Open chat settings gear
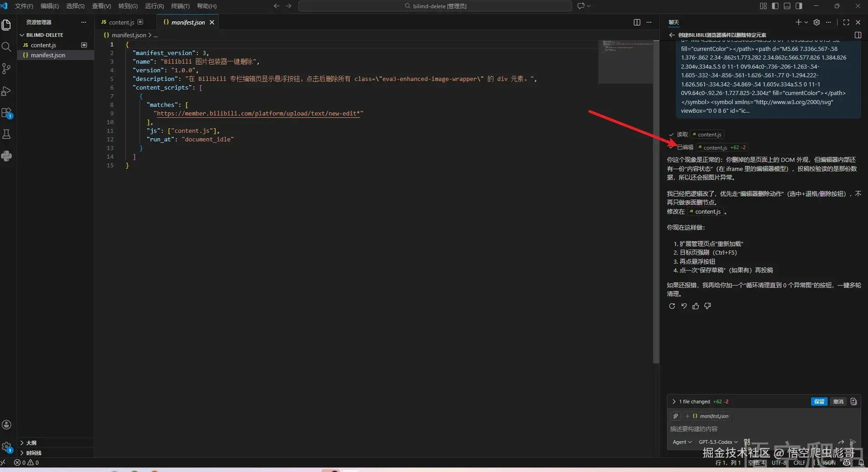Viewport: 868px width, 472px height. (817, 22)
